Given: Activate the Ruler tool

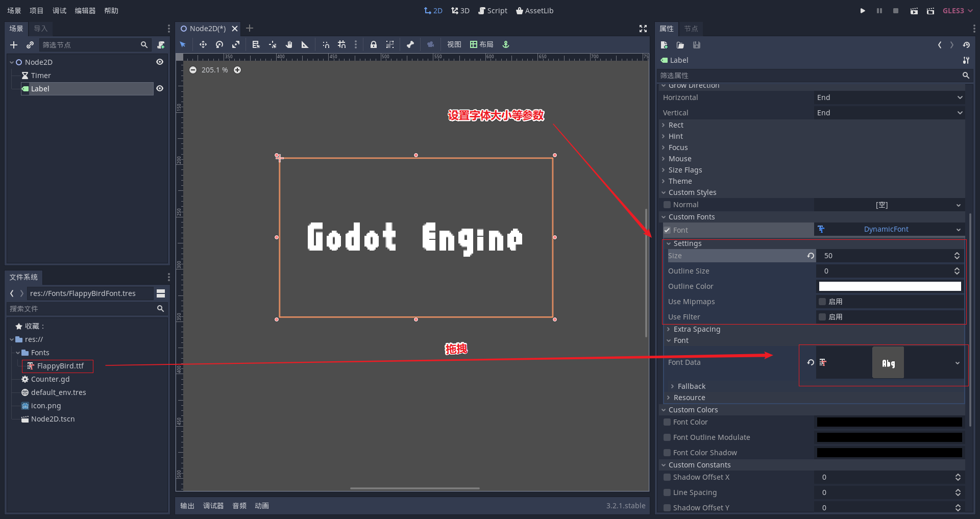Looking at the screenshot, I should click(x=305, y=44).
